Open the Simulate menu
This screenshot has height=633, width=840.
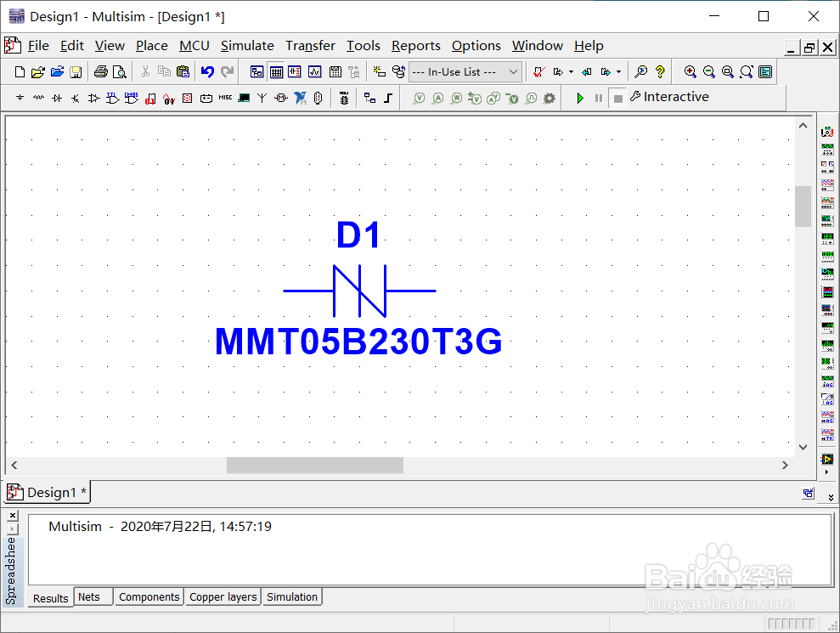[247, 46]
